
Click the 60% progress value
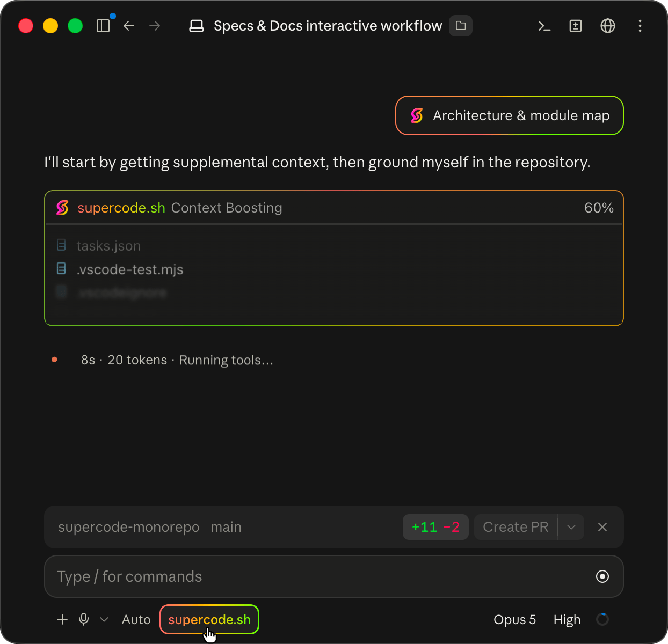coord(599,208)
